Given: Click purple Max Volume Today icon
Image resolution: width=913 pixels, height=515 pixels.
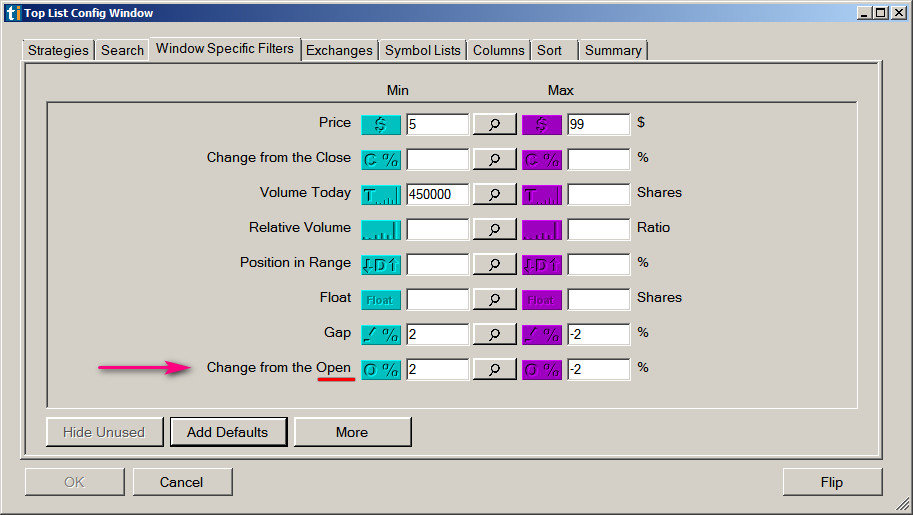Looking at the screenshot, I should click(542, 195).
